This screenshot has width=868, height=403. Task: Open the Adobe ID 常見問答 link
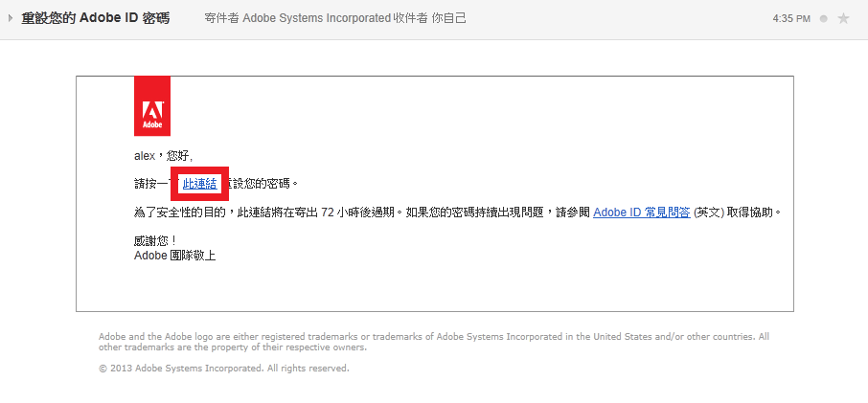pos(641,212)
